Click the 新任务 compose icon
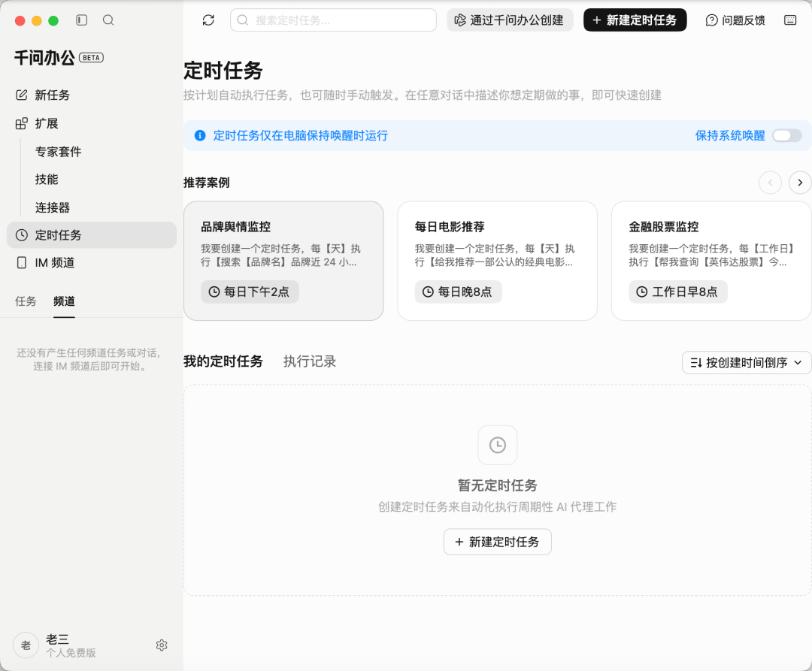This screenshot has width=812, height=671. [21, 95]
